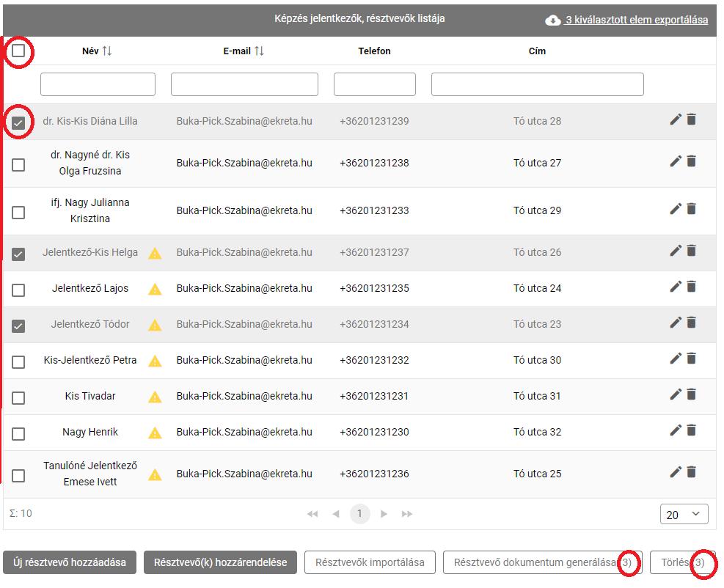The image size is (724, 588).
Task: Click the Σ: 10 total count
Action: 21,513
